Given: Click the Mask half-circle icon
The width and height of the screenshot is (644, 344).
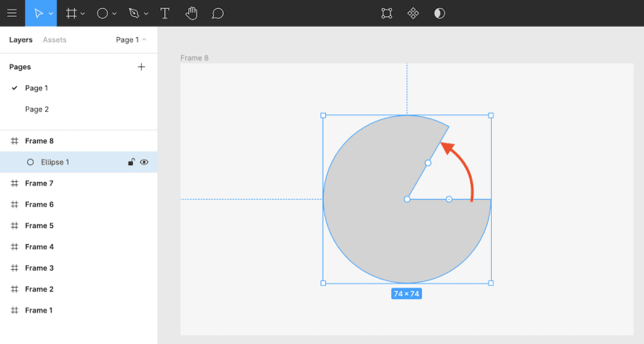Looking at the screenshot, I should click(x=440, y=13).
